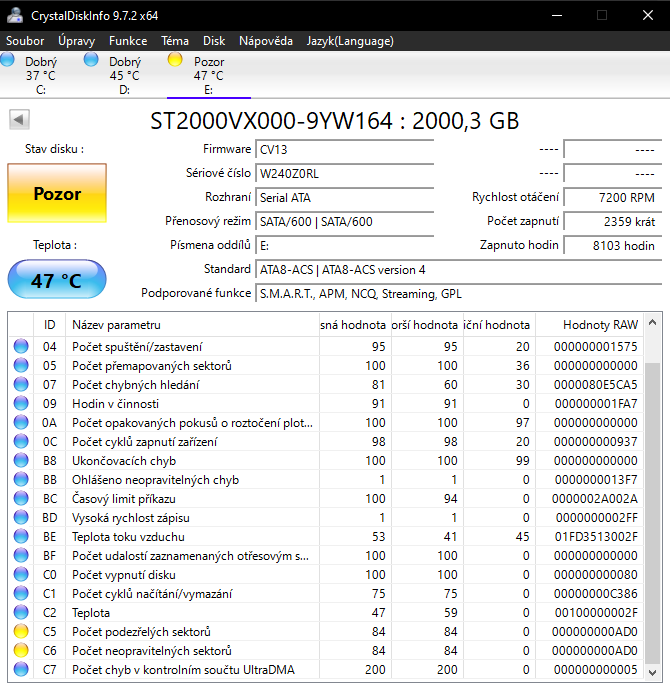Open the Nápověda menu
Screen dimensions: 670x685
click(266, 41)
